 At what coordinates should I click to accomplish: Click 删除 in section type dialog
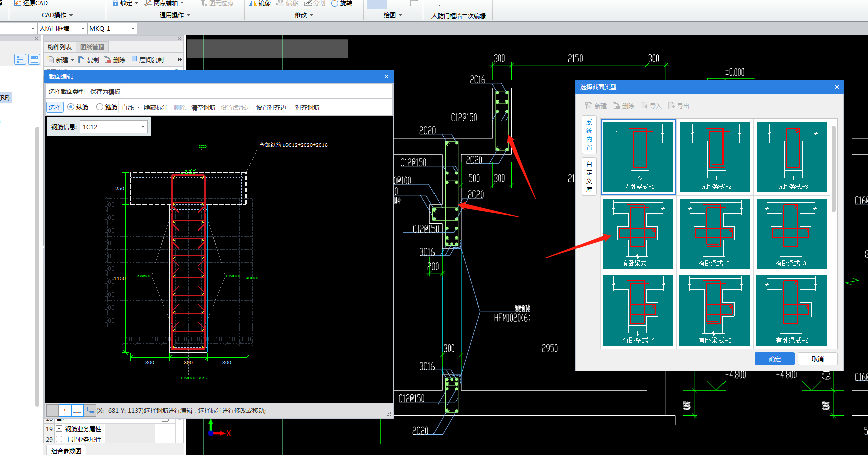[x=624, y=106]
